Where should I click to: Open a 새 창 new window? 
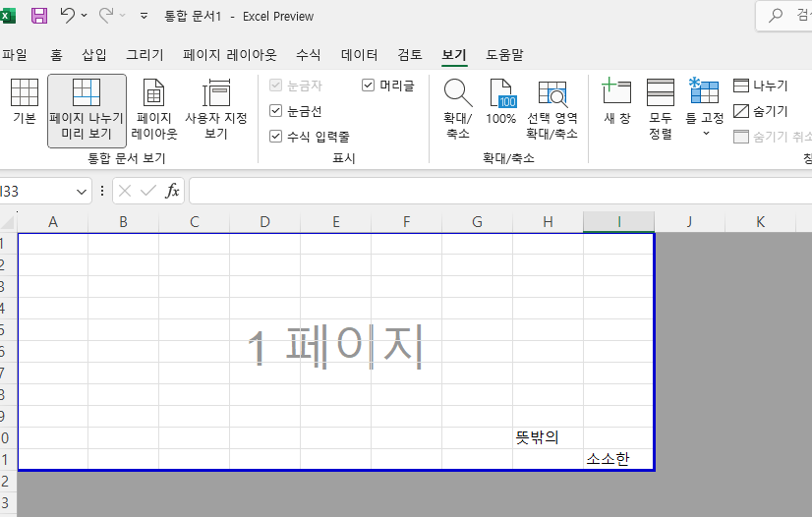[x=616, y=102]
